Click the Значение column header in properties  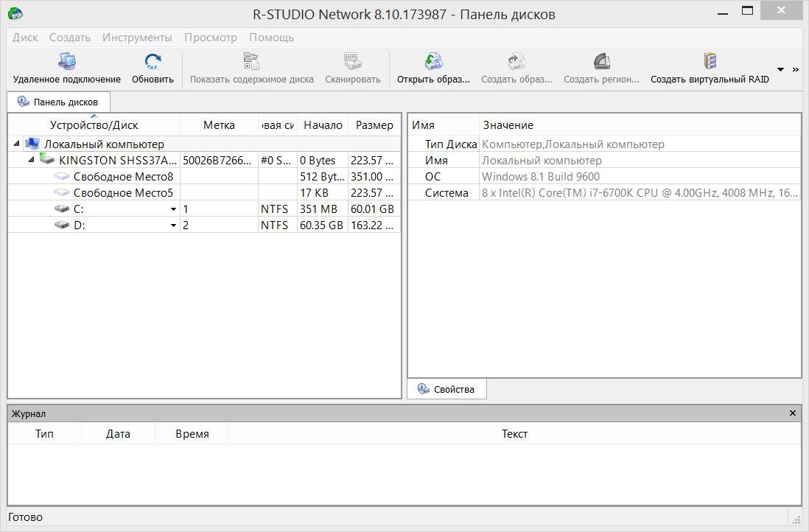point(640,125)
